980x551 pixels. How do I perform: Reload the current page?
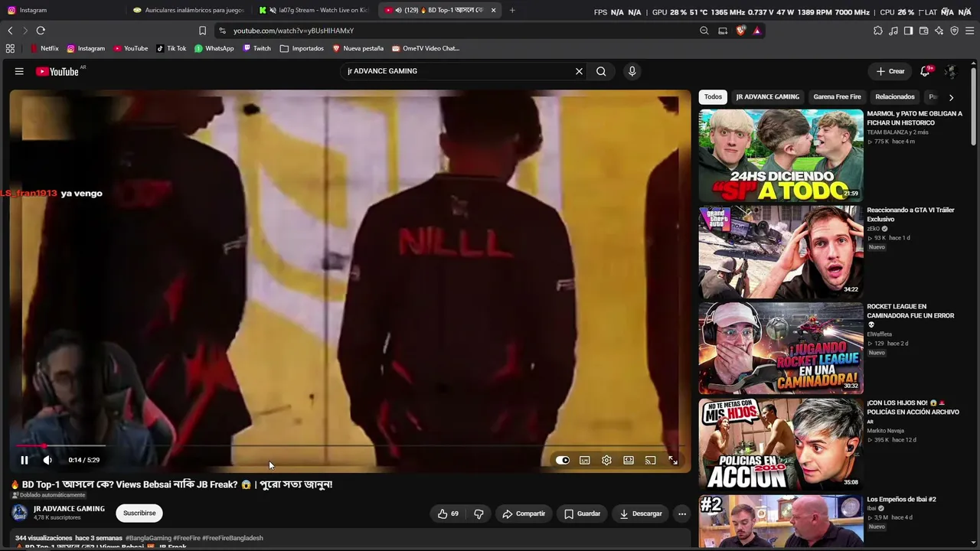pyautogui.click(x=41, y=31)
